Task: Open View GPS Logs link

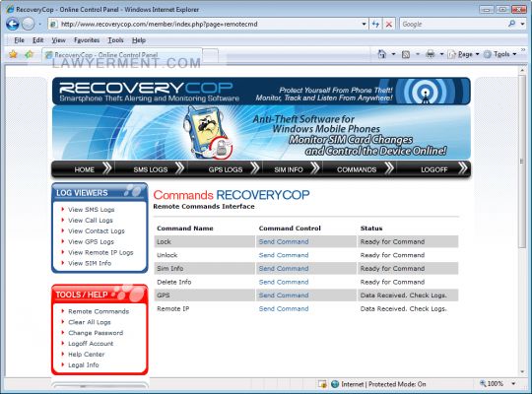Action: [x=91, y=241]
